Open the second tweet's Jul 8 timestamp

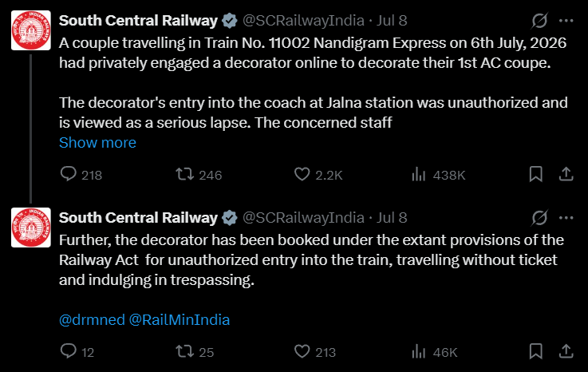coord(392,218)
